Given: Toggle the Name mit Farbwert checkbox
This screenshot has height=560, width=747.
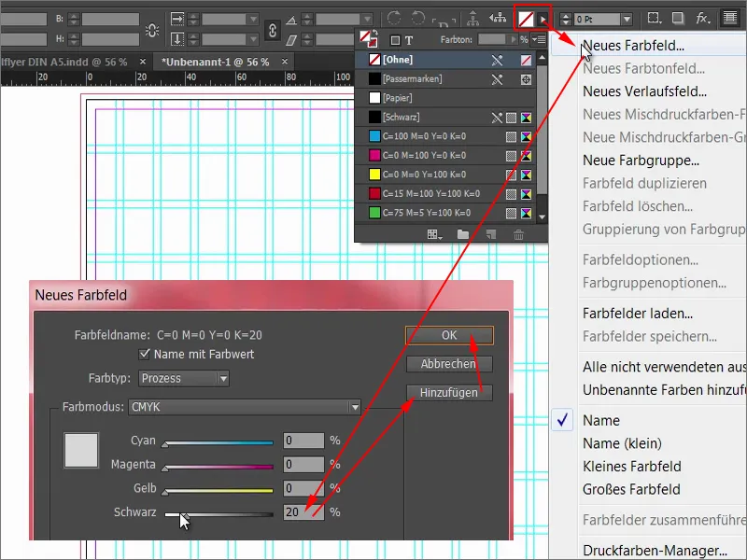Looking at the screenshot, I should pyautogui.click(x=144, y=355).
